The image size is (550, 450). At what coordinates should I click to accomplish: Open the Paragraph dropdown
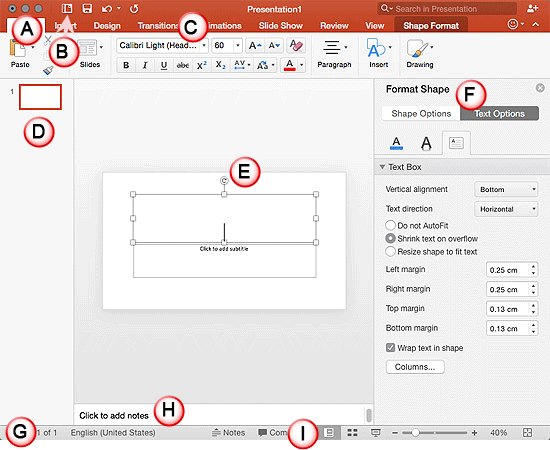(x=334, y=54)
